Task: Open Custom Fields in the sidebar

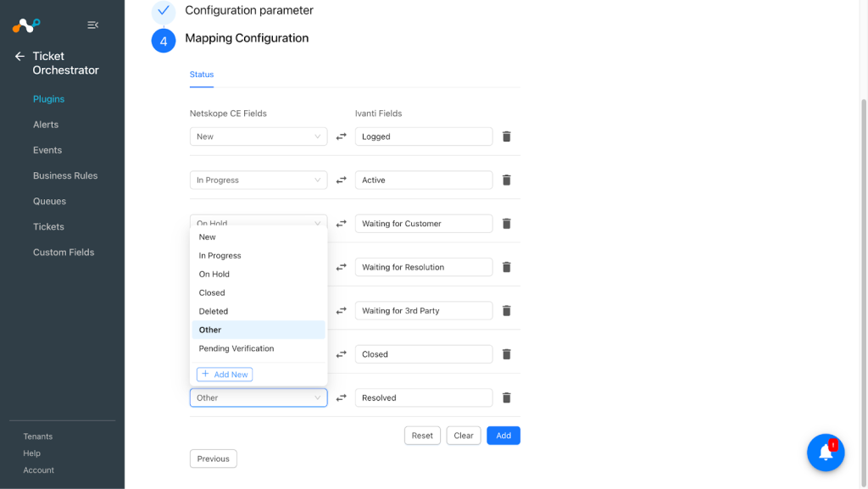Action: [64, 253]
